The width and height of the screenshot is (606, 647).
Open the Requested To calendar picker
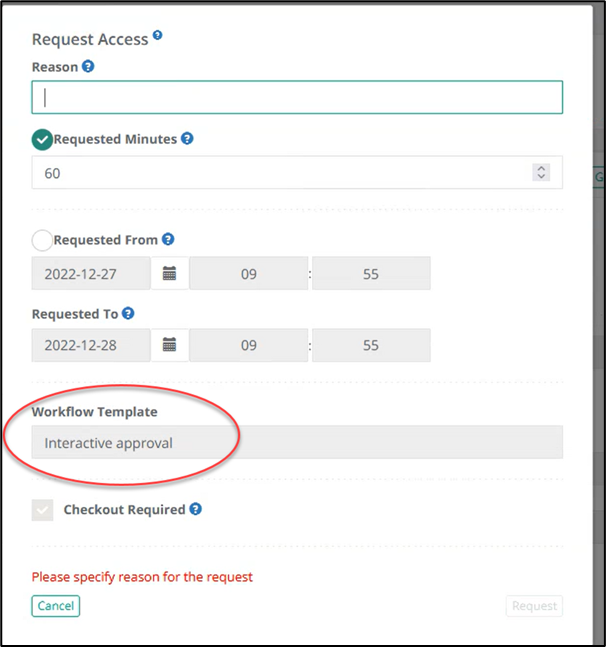[x=169, y=345]
